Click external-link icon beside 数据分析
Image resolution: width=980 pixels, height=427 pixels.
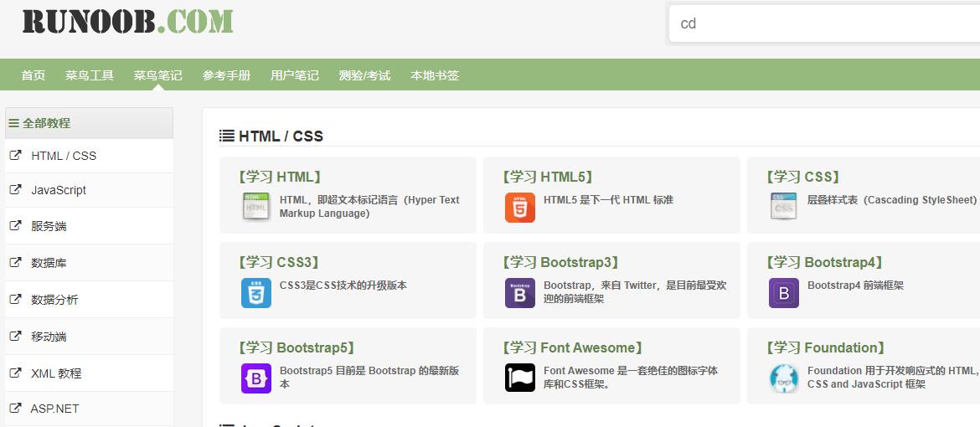(x=16, y=300)
